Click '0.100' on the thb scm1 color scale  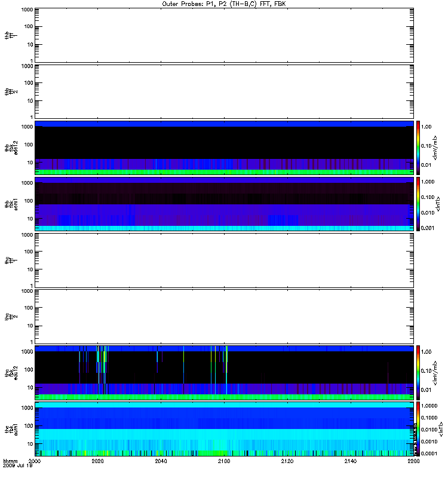pos(428,197)
